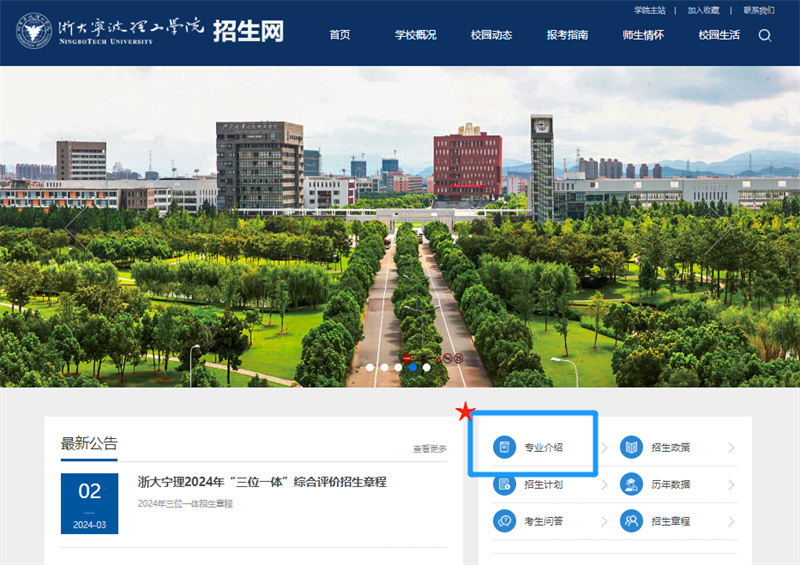Select the first carousel indicator dot
The height and width of the screenshot is (565, 800).
click(370, 367)
